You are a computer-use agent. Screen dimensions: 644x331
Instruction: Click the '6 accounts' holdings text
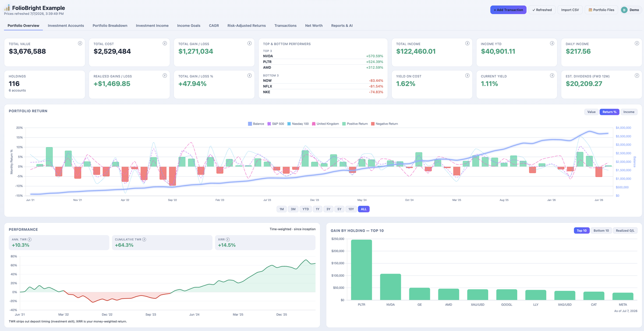pos(17,90)
